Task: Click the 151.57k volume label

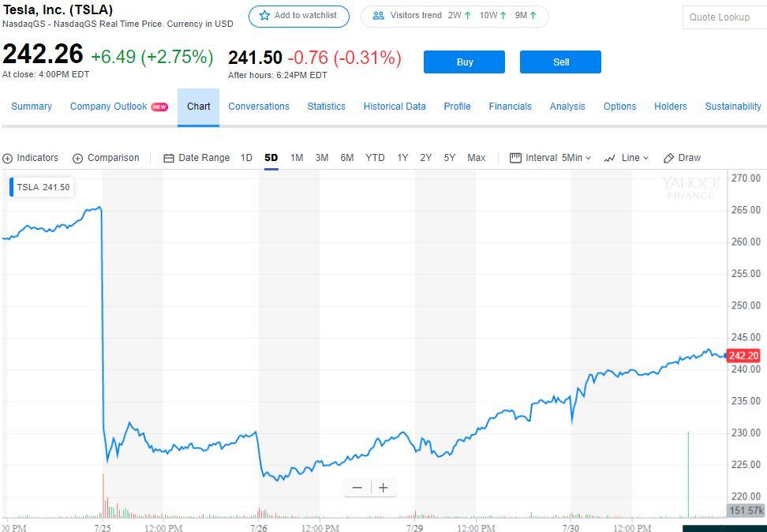Action: click(746, 511)
